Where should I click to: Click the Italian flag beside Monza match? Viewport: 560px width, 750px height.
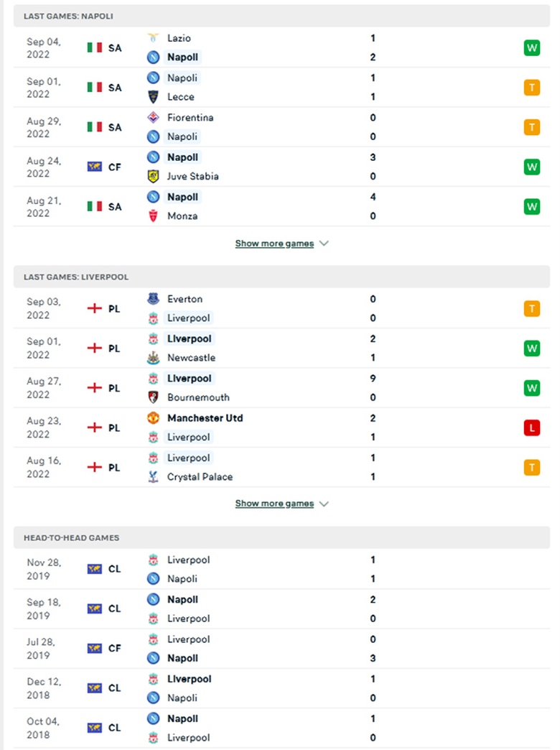[x=95, y=207]
